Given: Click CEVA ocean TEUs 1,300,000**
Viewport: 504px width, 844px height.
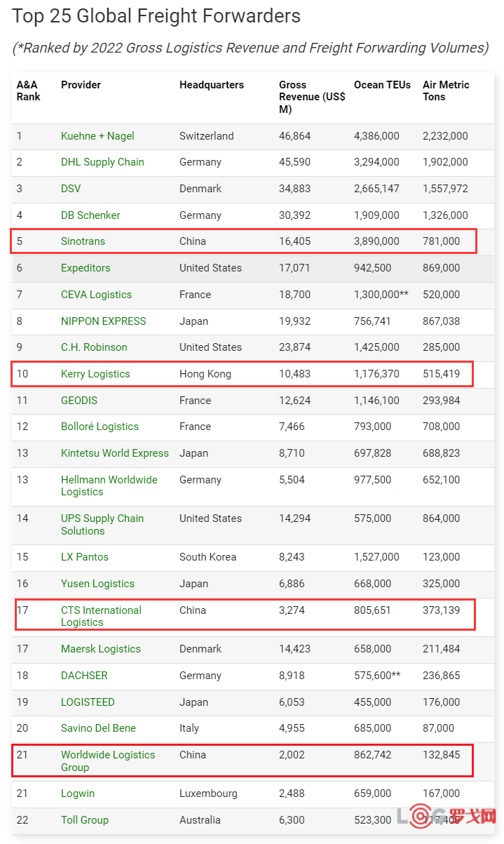Looking at the screenshot, I should [381, 295].
